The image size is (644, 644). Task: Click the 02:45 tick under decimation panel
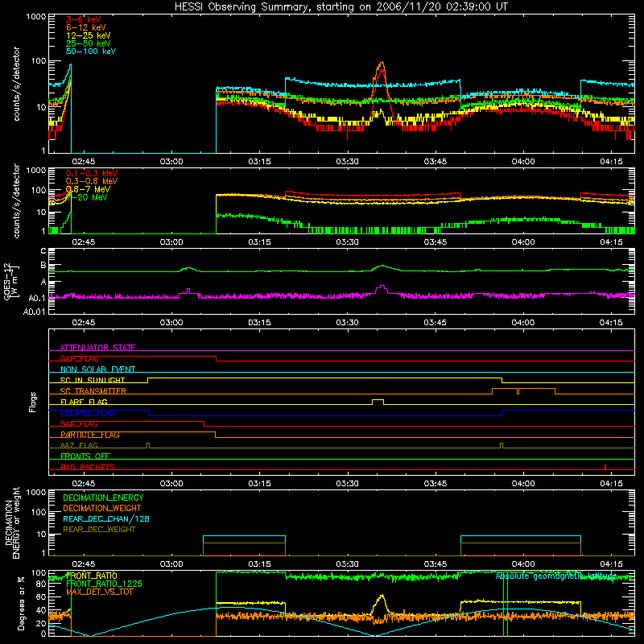point(84,564)
